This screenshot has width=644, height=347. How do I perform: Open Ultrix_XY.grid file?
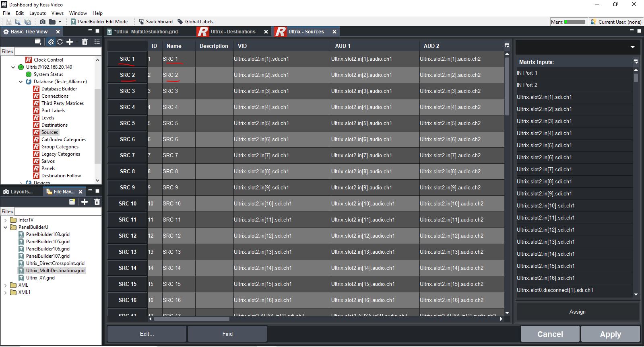point(40,278)
